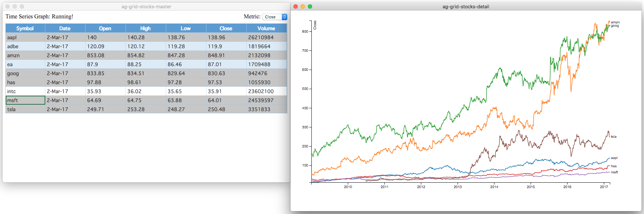The height and width of the screenshot is (214, 644).
Task: Sort by the Low column header
Action: pyautogui.click(x=186, y=28)
